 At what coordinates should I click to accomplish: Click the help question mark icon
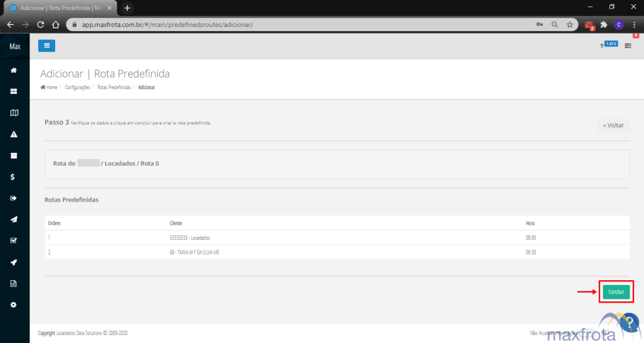point(602,46)
